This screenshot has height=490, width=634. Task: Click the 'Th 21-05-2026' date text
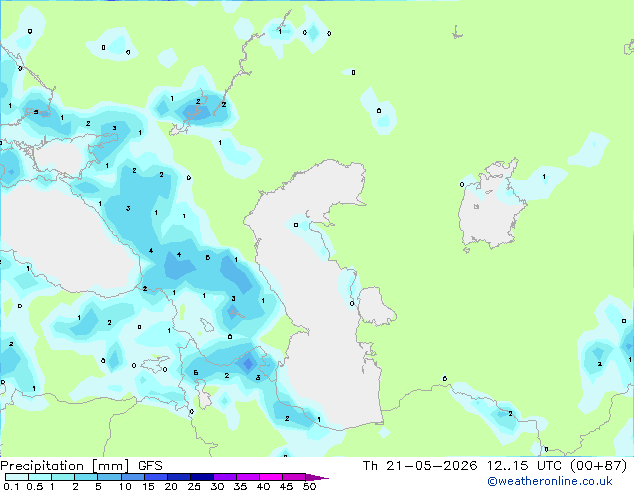coord(420,466)
